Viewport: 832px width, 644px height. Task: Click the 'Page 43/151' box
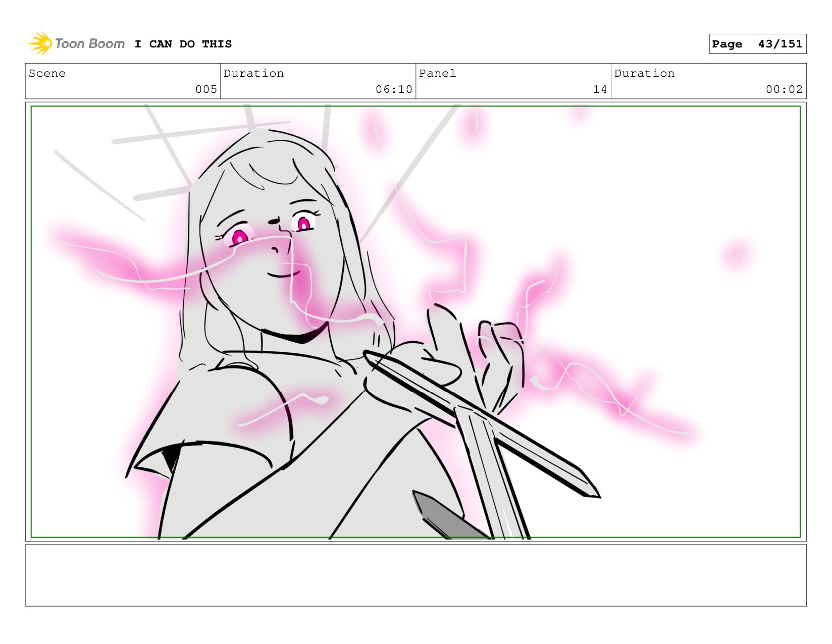tap(757, 44)
